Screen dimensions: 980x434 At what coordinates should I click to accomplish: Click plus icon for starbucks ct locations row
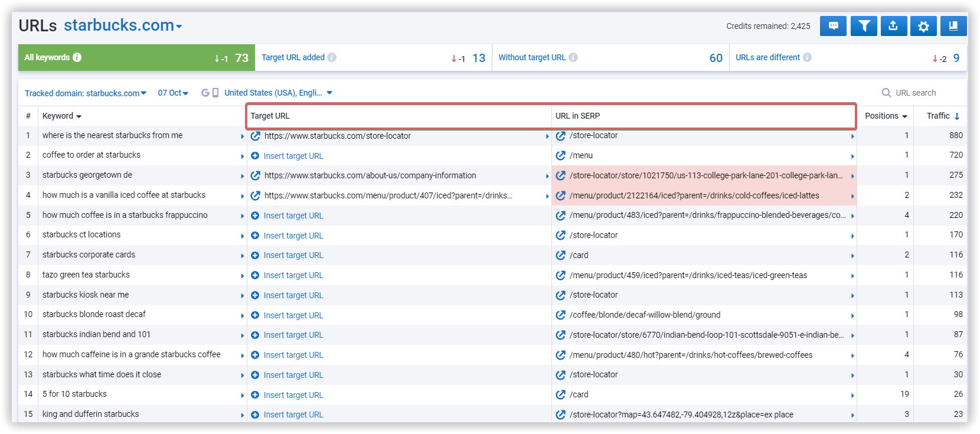click(255, 236)
